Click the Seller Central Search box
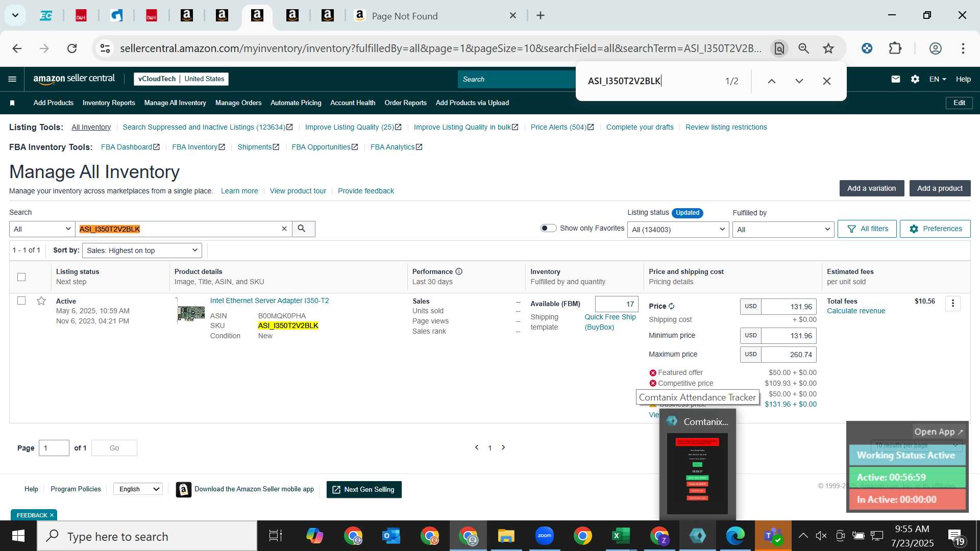The width and height of the screenshot is (980, 551). click(517, 79)
